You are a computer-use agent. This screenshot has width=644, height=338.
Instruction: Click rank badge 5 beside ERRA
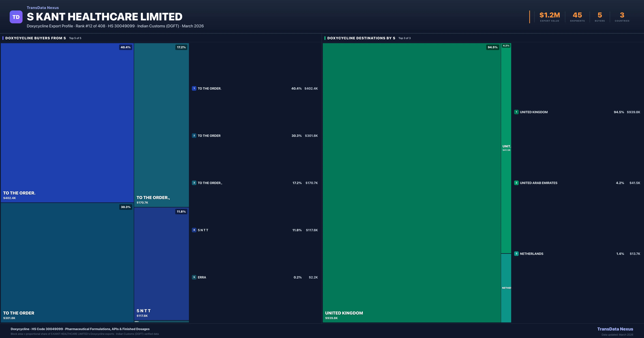tap(194, 277)
